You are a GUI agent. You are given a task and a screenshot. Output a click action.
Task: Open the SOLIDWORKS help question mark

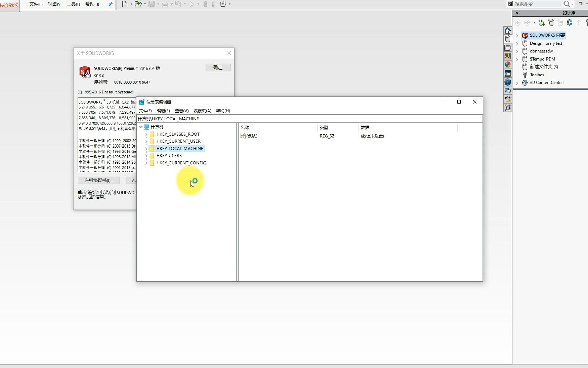point(581,4)
